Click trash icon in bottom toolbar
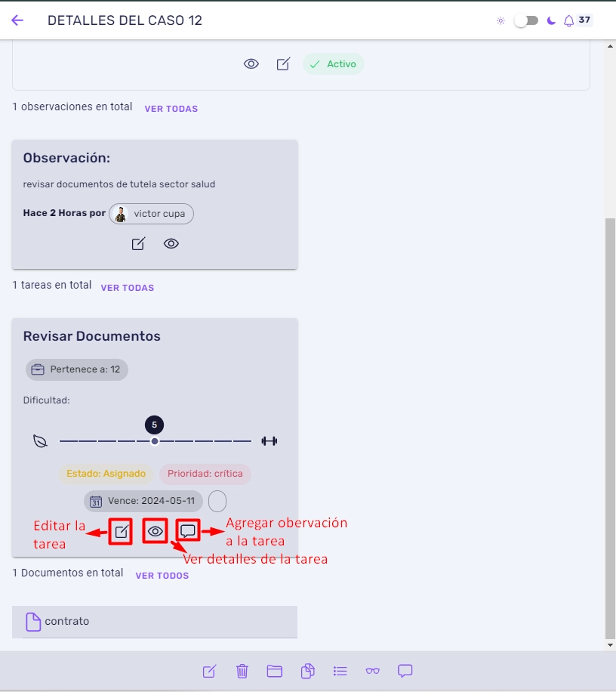 coord(242,672)
